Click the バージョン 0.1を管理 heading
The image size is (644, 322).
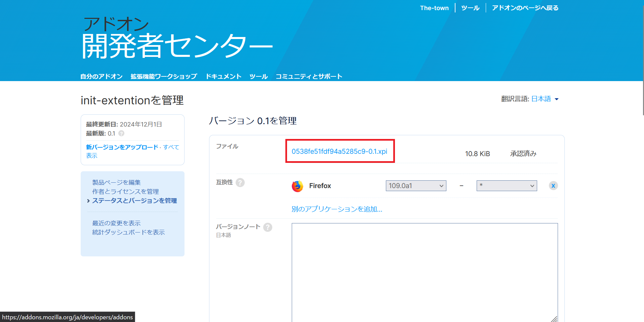coord(253,121)
